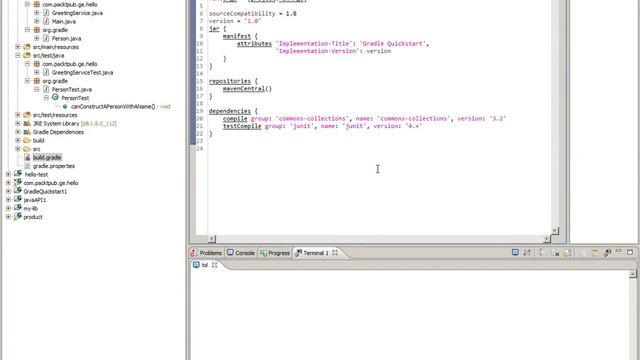Close the tcl terminal sub-tab
This screenshot has width=640, height=360.
point(215,265)
